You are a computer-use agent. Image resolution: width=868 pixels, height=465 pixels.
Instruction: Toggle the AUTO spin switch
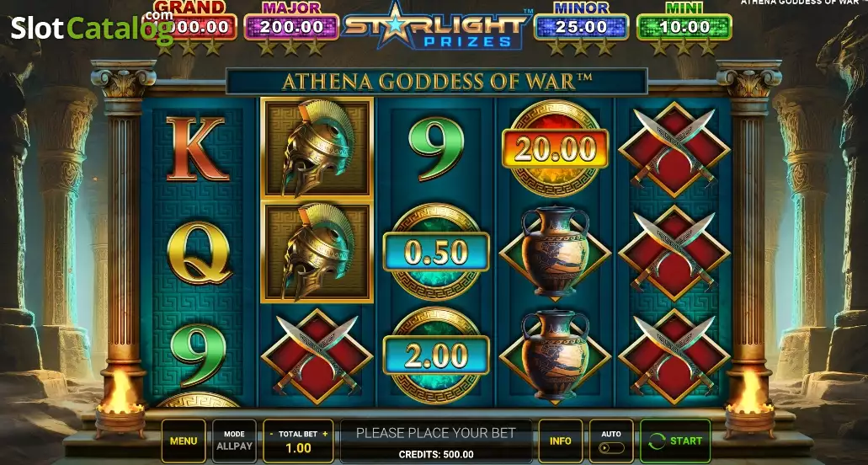click(611, 447)
